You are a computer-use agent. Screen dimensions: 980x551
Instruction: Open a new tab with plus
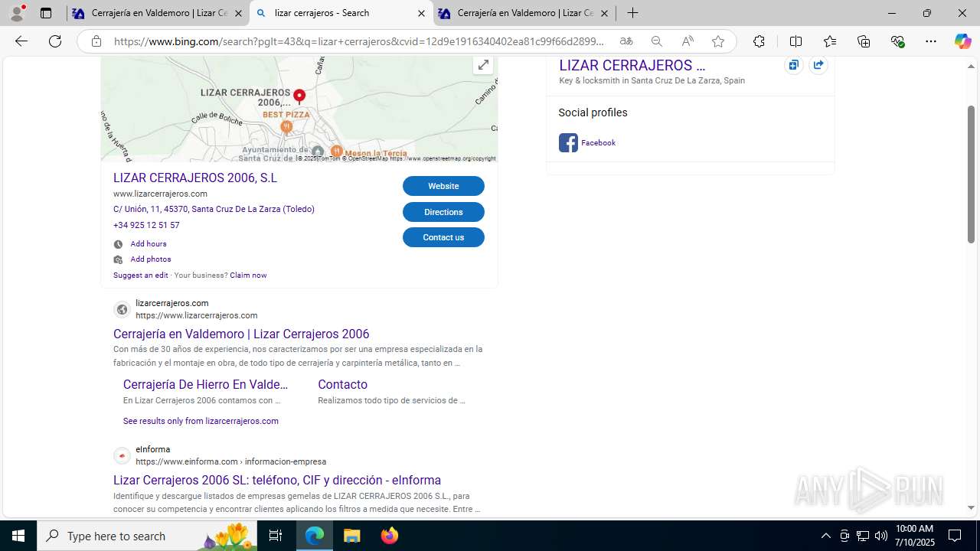coord(632,13)
